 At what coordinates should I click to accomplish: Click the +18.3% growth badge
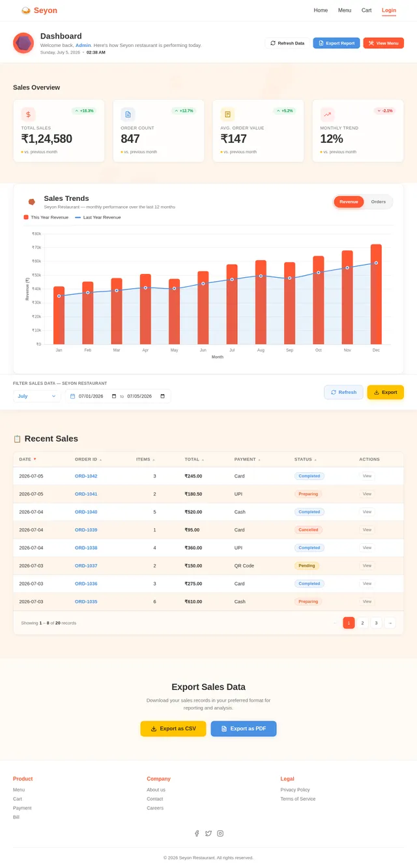click(84, 111)
